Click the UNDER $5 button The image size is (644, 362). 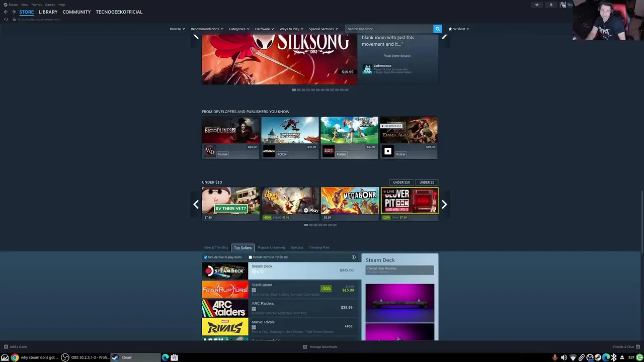click(427, 183)
